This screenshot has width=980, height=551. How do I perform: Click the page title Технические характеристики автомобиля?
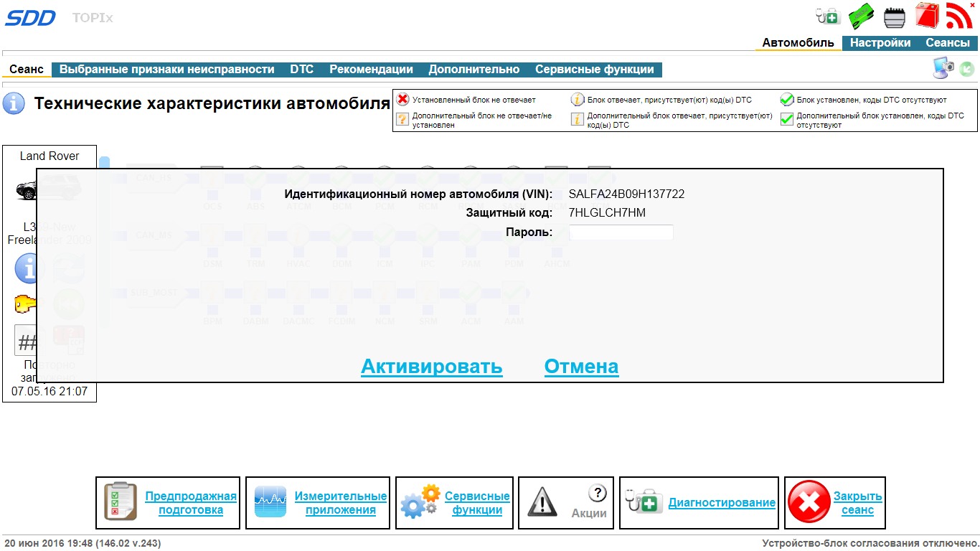click(212, 103)
